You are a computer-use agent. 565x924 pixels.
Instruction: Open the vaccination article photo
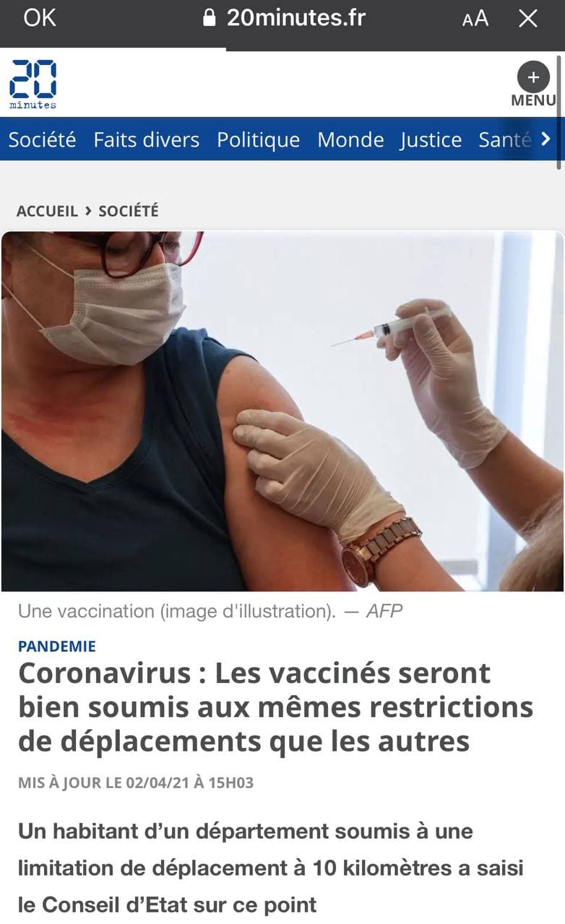(282, 411)
